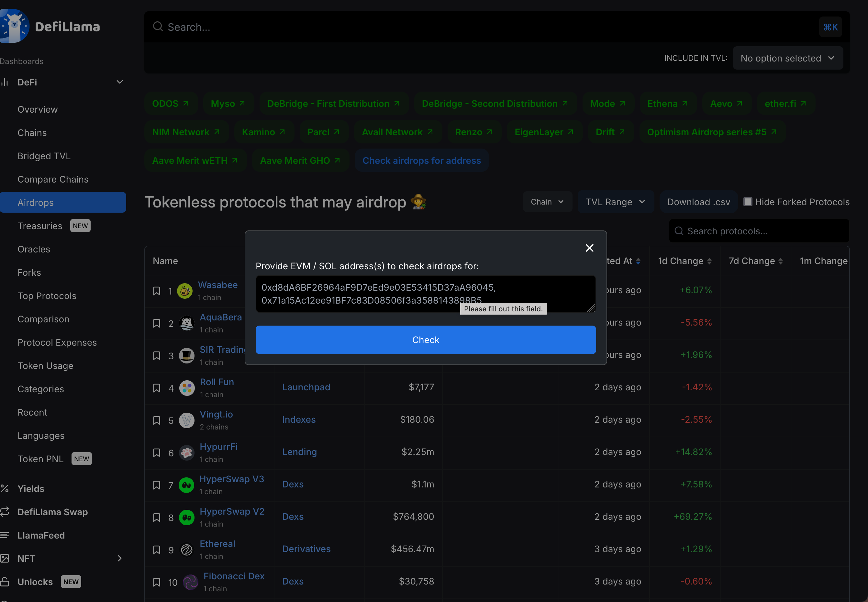Viewport: 868px width, 602px height.
Task: Select Bridged TVL in sidebar
Action: pos(44,156)
